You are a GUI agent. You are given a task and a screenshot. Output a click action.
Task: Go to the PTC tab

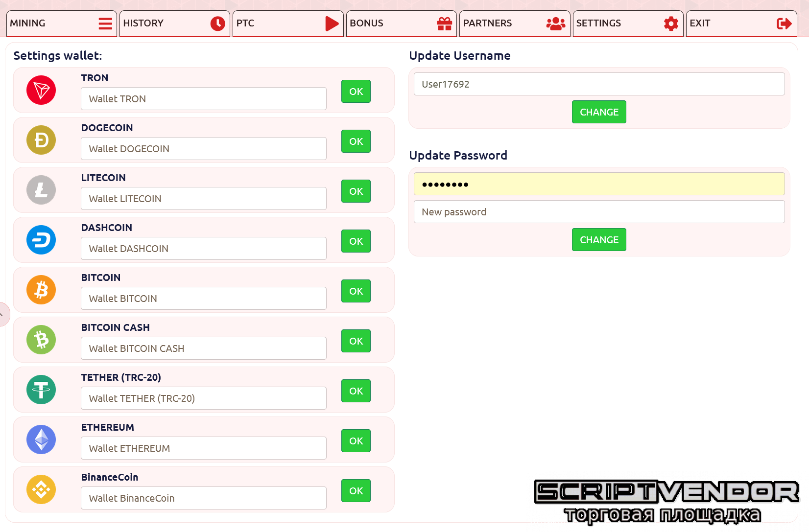[288, 23]
